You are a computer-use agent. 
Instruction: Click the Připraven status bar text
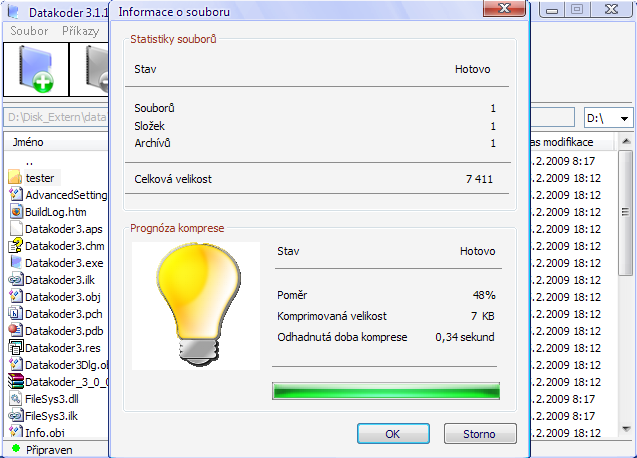[49, 450]
